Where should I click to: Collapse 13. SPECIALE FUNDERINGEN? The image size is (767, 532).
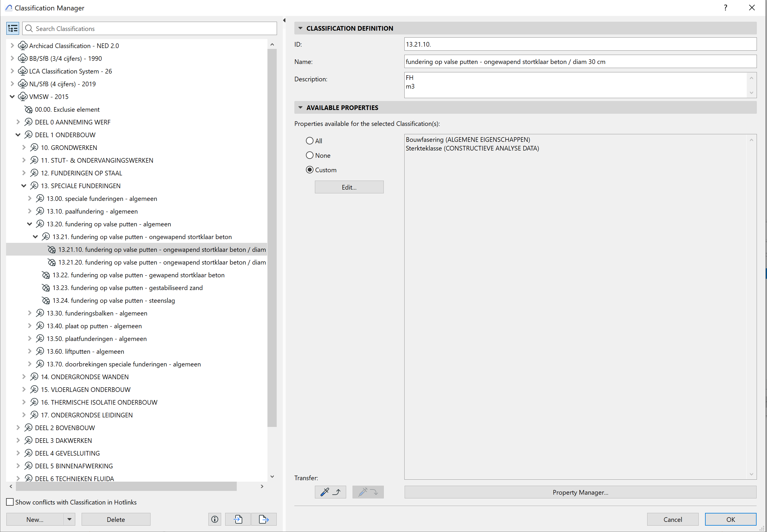[x=24, y=186]
